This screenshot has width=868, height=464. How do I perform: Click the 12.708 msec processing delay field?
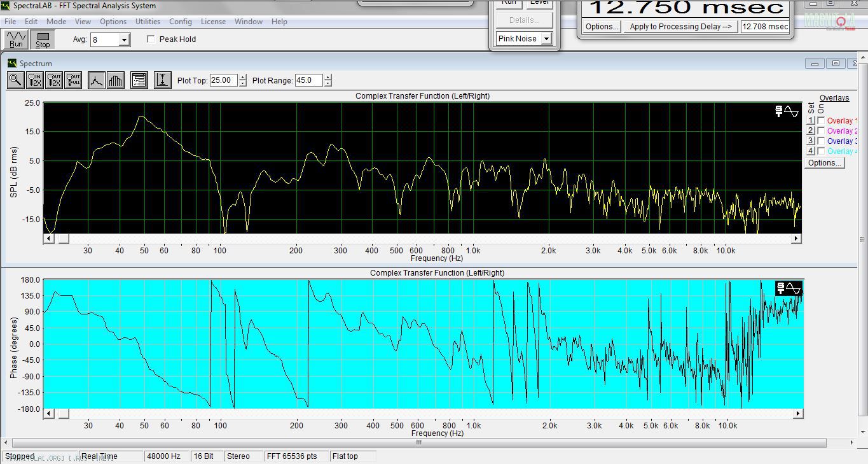click(x=765, y=27)
